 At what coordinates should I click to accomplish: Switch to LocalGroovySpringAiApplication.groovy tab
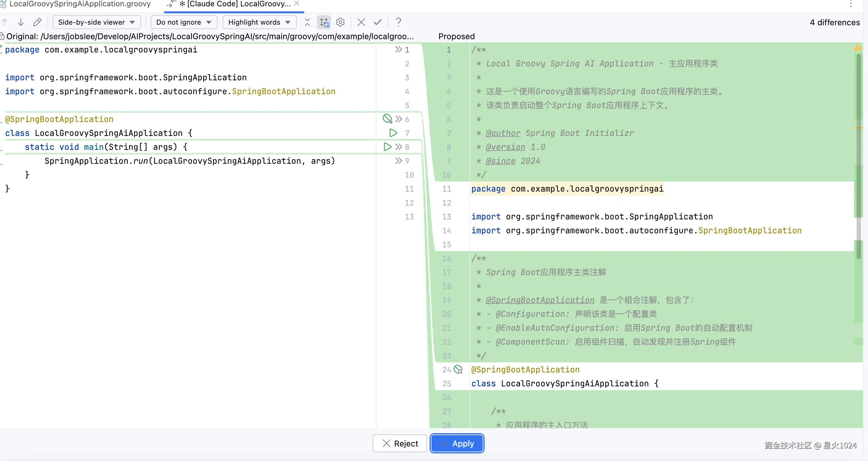pyautogui.click(x=80, y=4)
